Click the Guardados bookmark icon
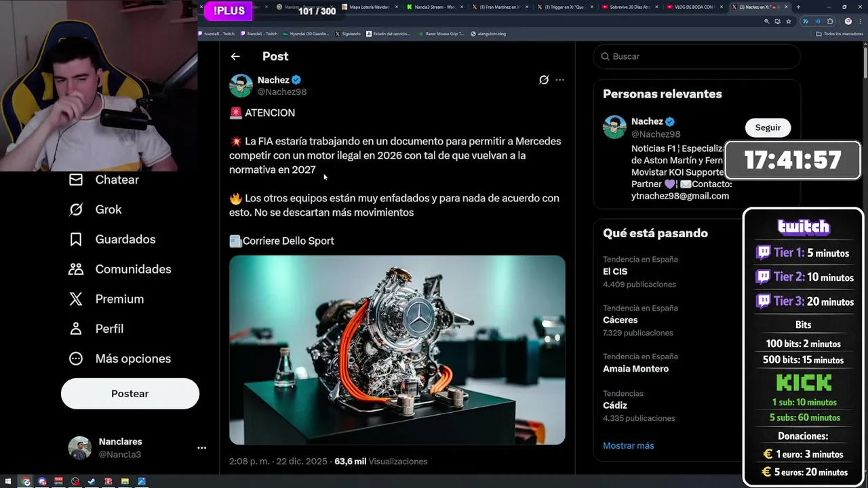 click(76, 239)
